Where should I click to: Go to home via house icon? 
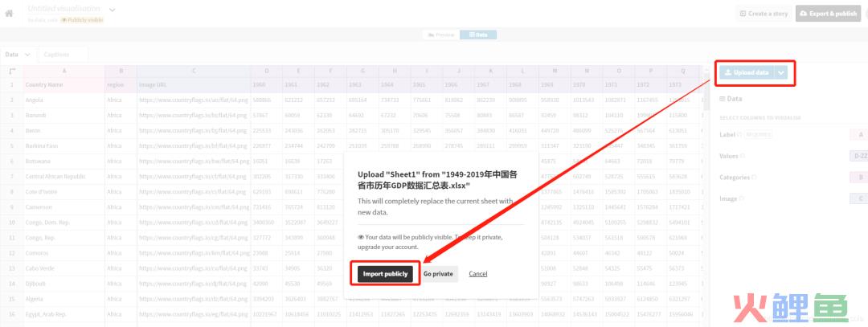[x=9, y=14]
